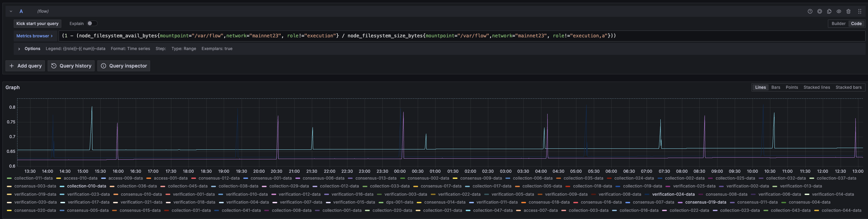Click verification-001-data legend entry
The width and height of the screenshot is (868, 219).
coord(194,194)
